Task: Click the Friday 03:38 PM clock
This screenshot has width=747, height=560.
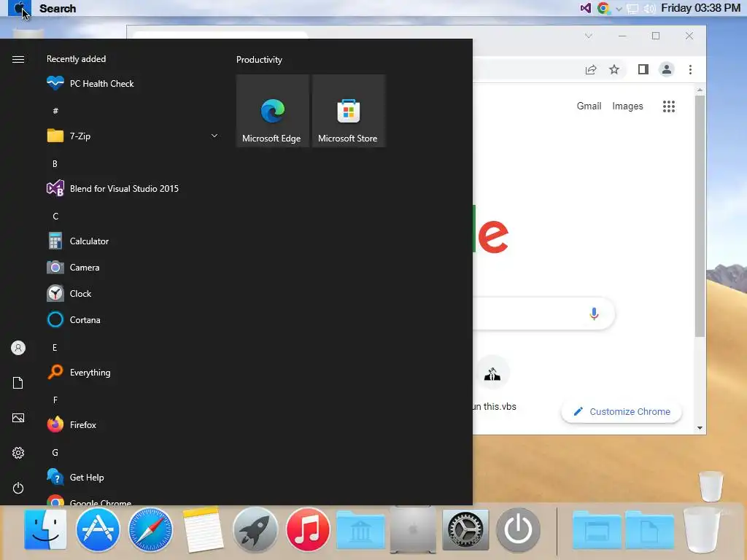Action: [700, 8]
